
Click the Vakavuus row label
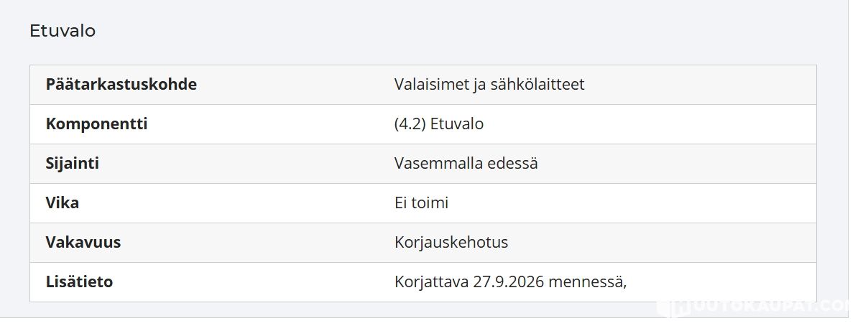(x=83, y=242)
